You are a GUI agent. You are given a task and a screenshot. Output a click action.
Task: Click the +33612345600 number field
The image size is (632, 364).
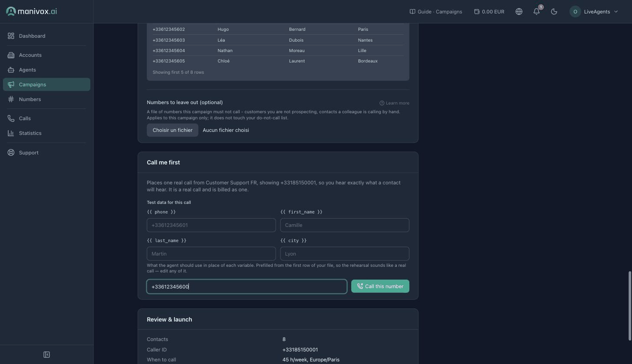point(247,286)
